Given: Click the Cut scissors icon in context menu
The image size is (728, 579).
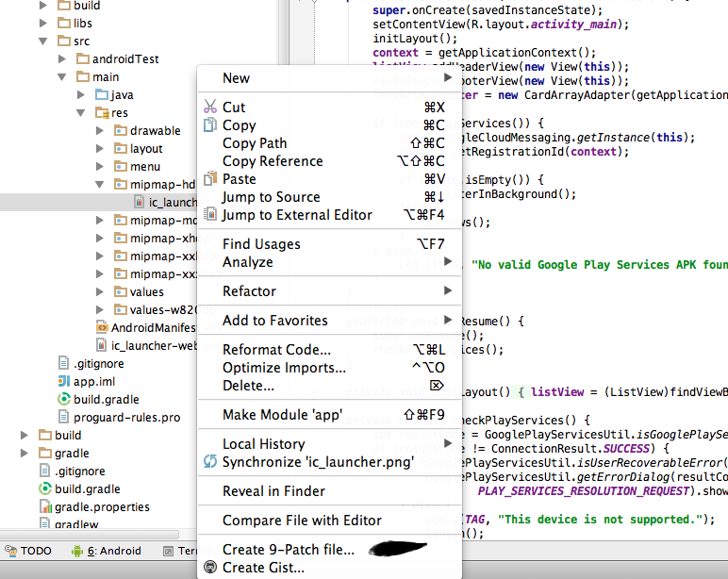Looking at the screenshot, I should point(210,107).
